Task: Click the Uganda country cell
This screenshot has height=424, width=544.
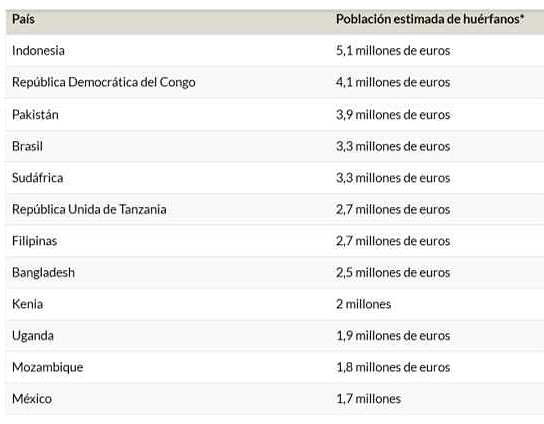Action: click(x=33, y=336)
